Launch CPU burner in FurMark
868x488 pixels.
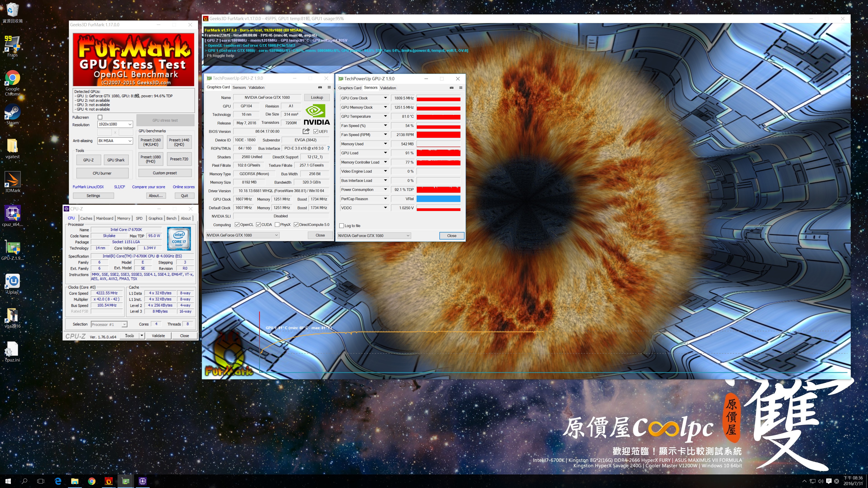click(x=102, y=173)
